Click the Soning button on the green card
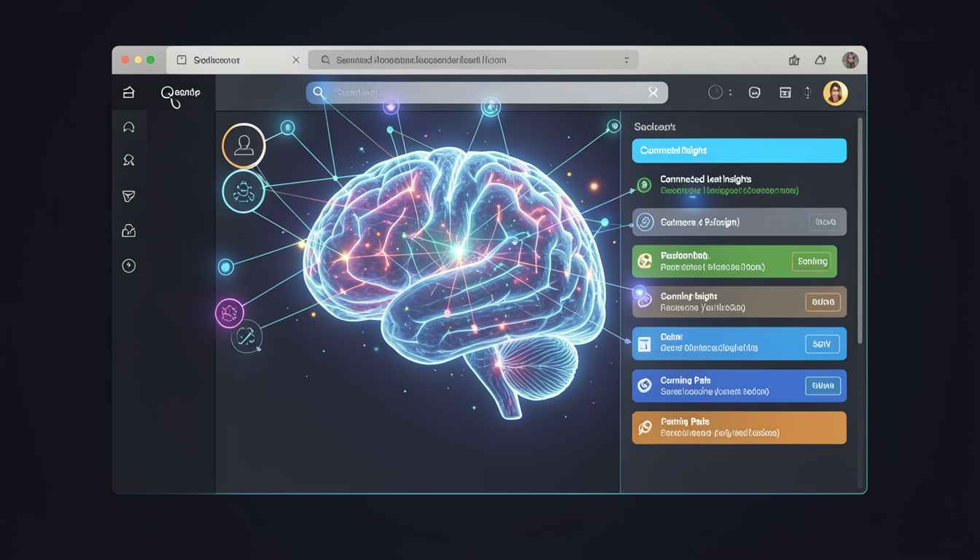Viewport: 980px width, 560px height. pyautogui.click(x=812, y=261)
